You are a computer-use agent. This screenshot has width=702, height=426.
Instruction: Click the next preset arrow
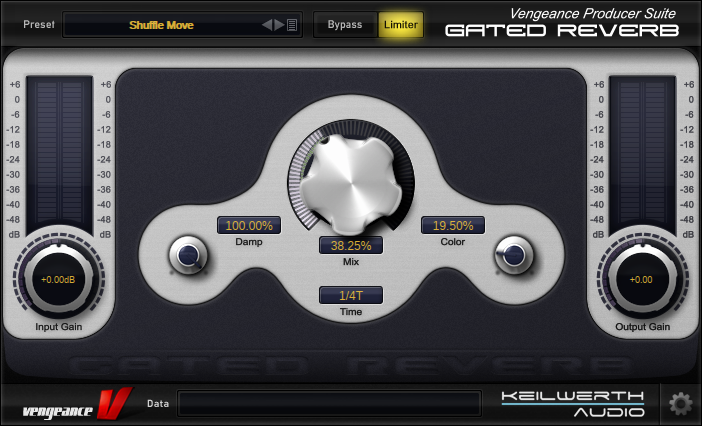click(x=279, y=25)
